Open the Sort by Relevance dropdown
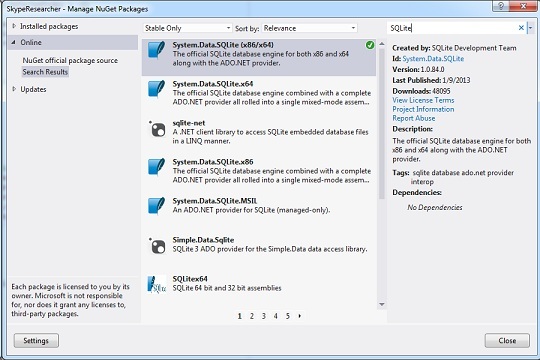 tap(309, 28)
